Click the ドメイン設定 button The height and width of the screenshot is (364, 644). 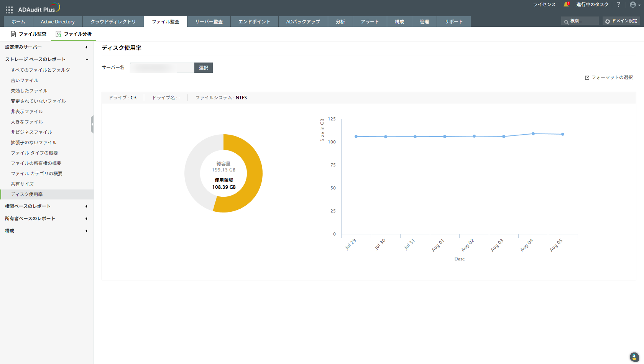tap(621, 21)
